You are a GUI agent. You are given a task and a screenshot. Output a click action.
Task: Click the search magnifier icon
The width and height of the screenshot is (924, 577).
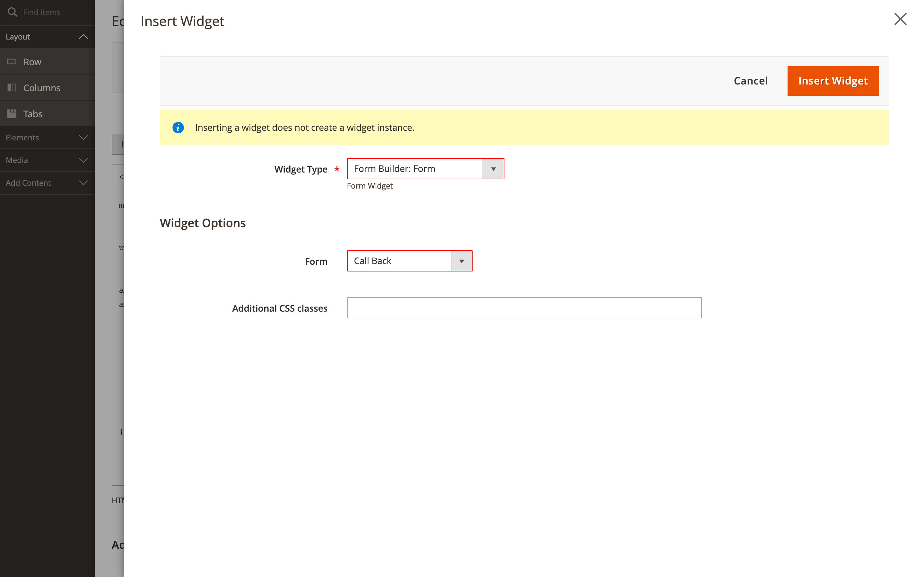click(12, 12)
